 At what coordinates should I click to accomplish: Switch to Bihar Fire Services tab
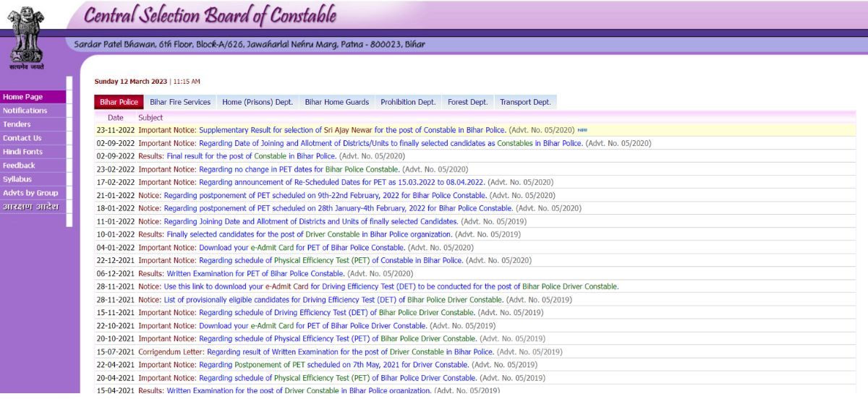[x=180, y=102]
